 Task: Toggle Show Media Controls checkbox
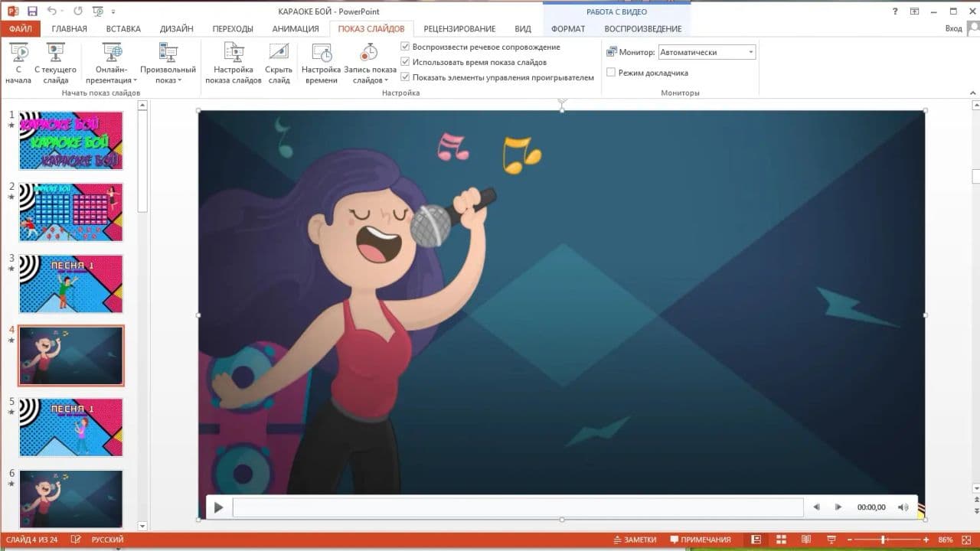405,77
